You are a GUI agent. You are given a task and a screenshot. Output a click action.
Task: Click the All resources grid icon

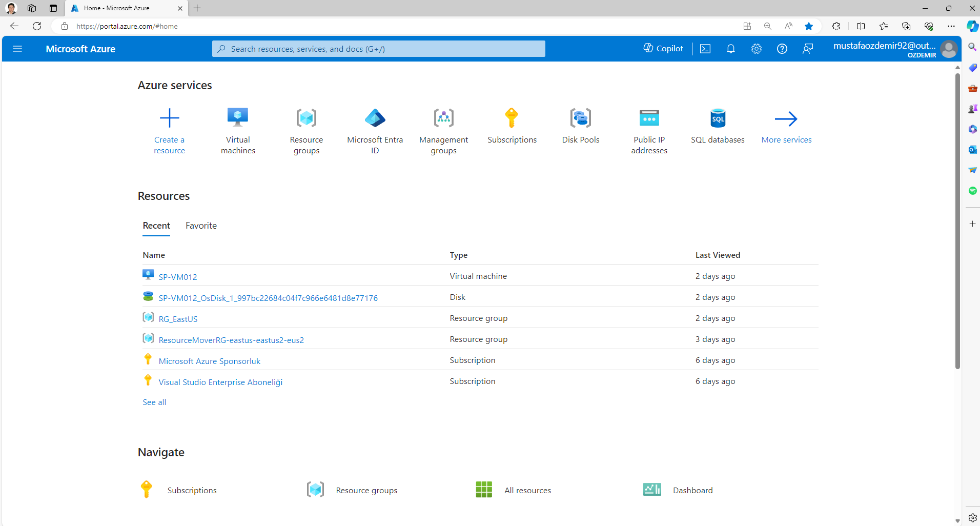[484, 490]
